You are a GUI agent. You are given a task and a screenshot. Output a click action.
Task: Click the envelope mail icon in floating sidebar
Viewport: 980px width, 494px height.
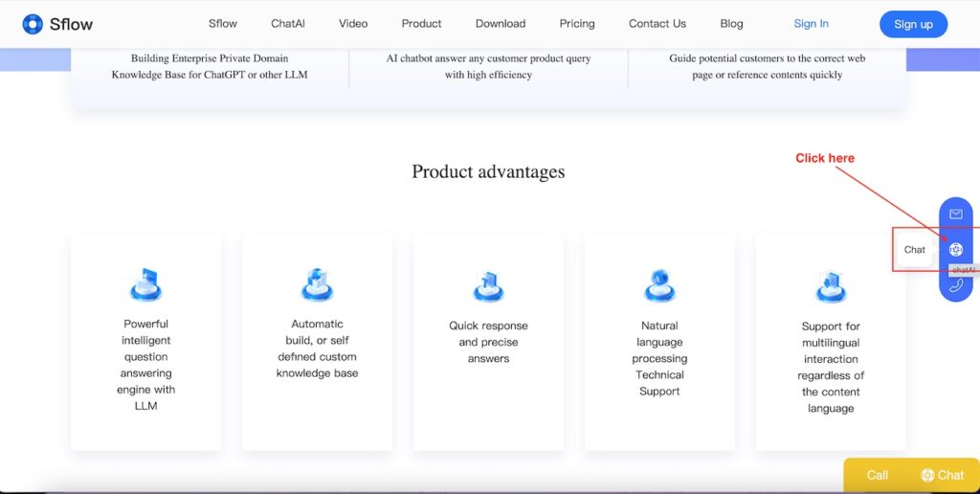point(956,214)
